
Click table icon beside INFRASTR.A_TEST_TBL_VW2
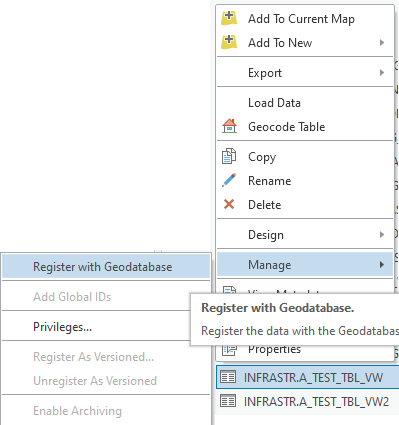coord(228,401)
